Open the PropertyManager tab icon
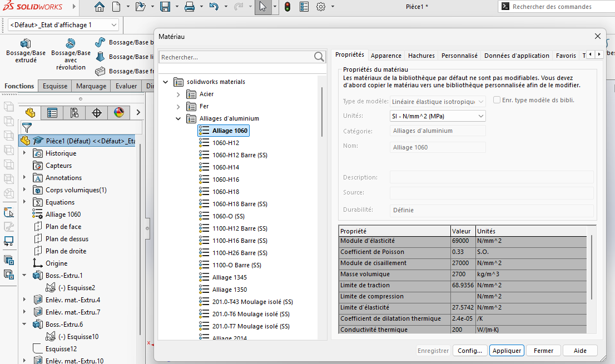This screenshot has height=364, width=615. pos(52,113)
